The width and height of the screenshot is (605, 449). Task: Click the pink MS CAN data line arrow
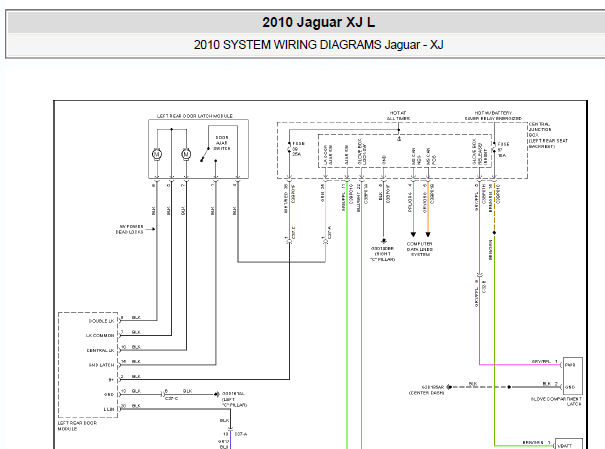point(413,234)
